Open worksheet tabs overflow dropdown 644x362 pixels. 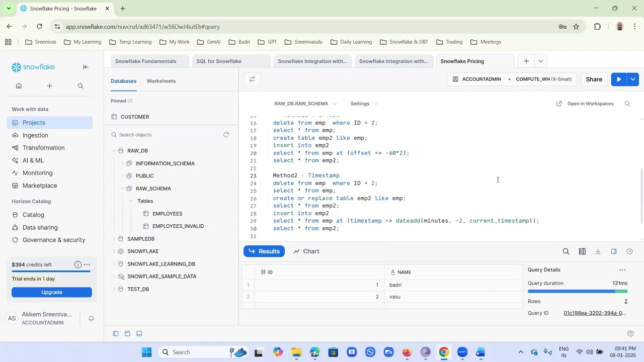click(540, 61)
